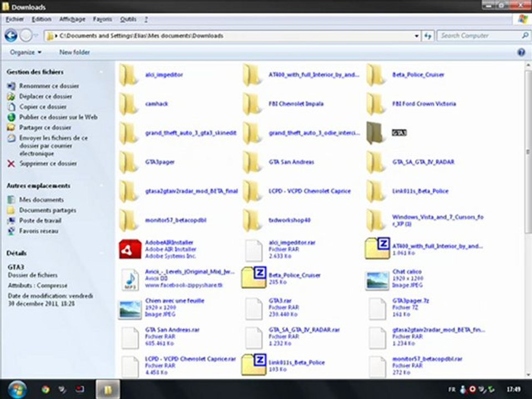Screen dimensions: 532x399
Task: Click the scrollbar down arrow
Action: pos(528,375)
